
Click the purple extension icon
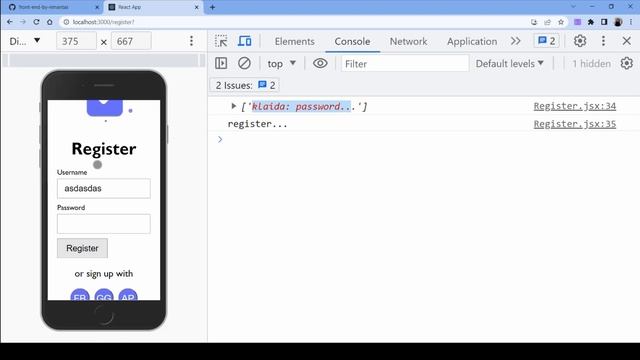tap(577, 22)
